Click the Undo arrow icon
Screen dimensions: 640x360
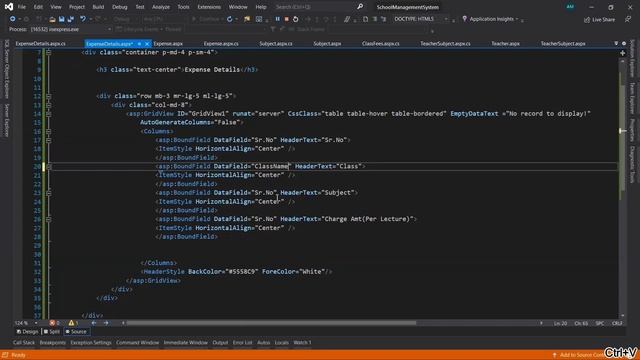click(x=83, y=19)
